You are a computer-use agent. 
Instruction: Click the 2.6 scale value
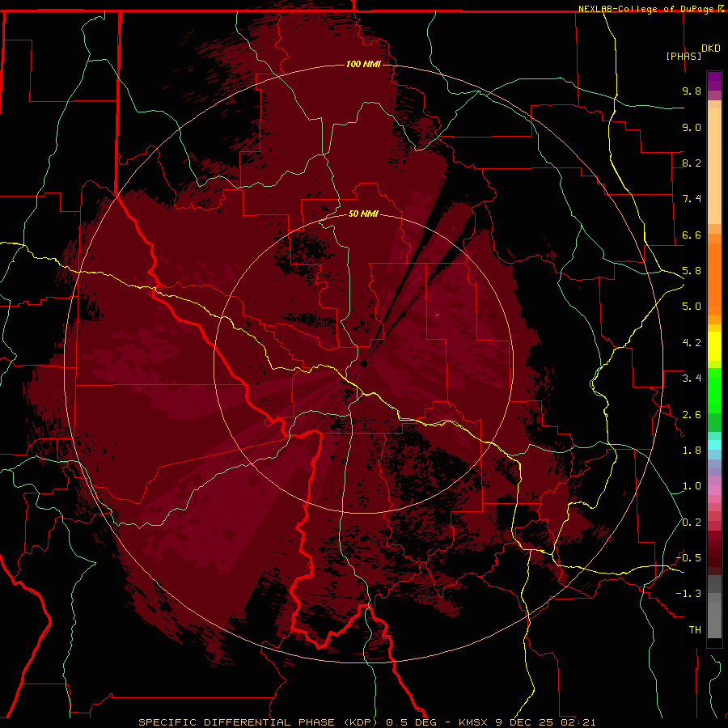pyautogui.click(x=692, y=415)
